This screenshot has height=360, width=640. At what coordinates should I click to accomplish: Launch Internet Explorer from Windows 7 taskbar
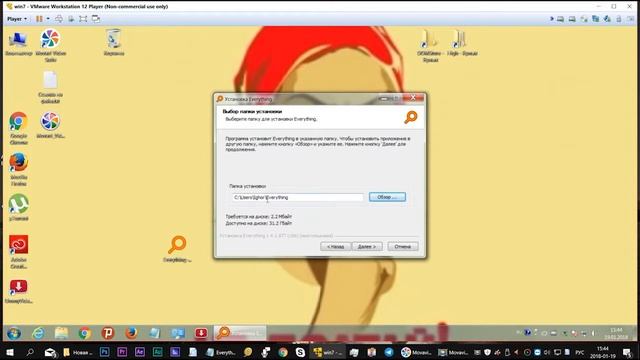[38, 333]
